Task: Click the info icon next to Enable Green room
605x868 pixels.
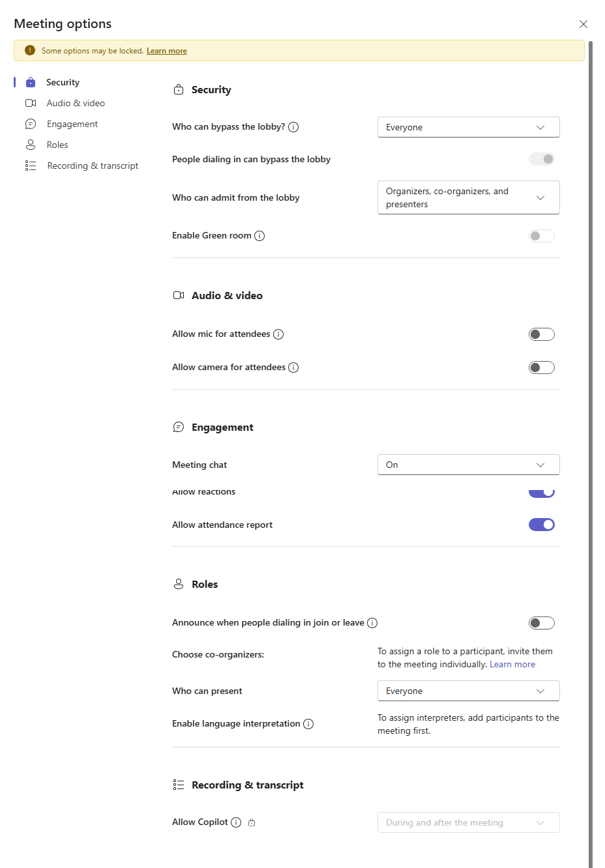Action: point(259,236)
